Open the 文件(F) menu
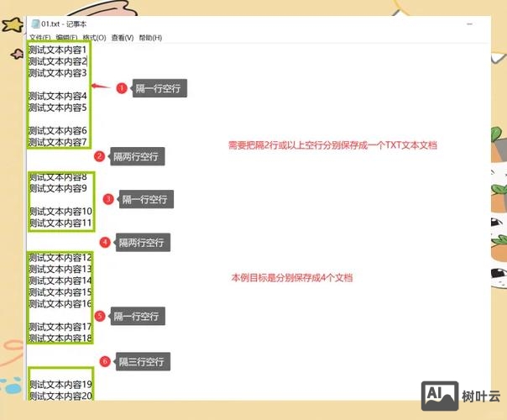Screen dimensions: 507x420 coord(39,38)
